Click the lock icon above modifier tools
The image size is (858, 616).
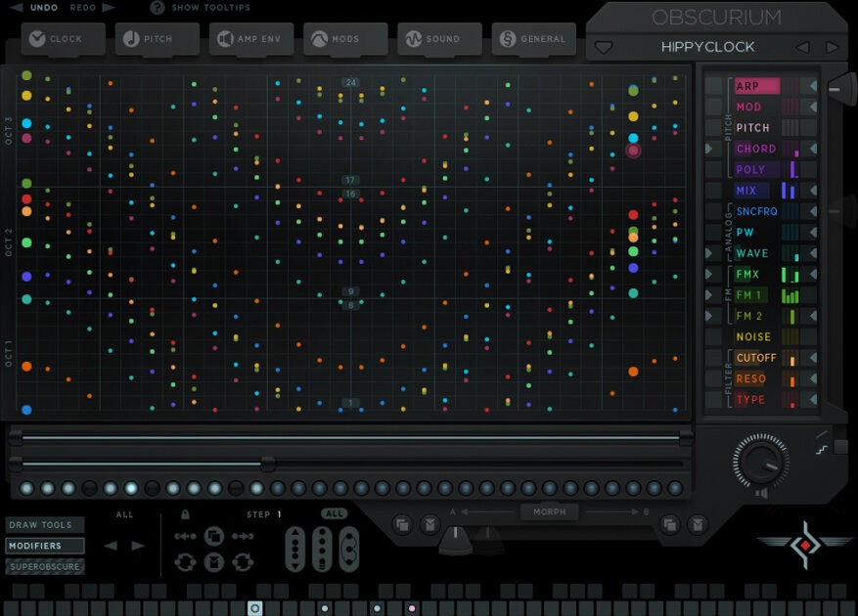click(x=185, y=514)
